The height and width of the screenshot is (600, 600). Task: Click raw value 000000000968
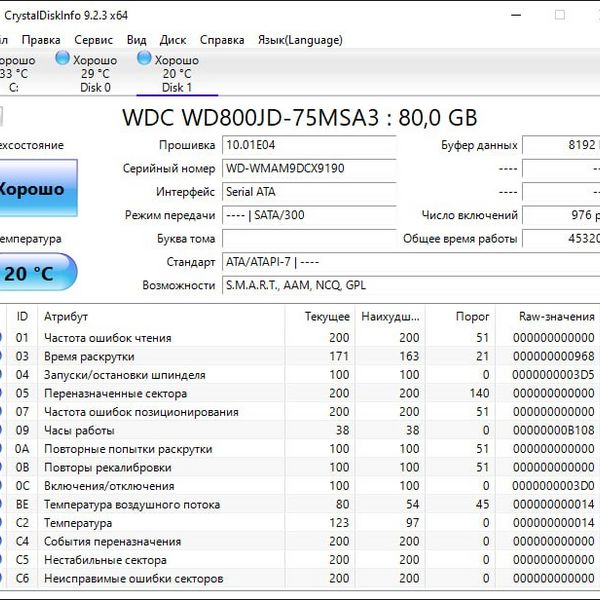[x=553, y=356]
